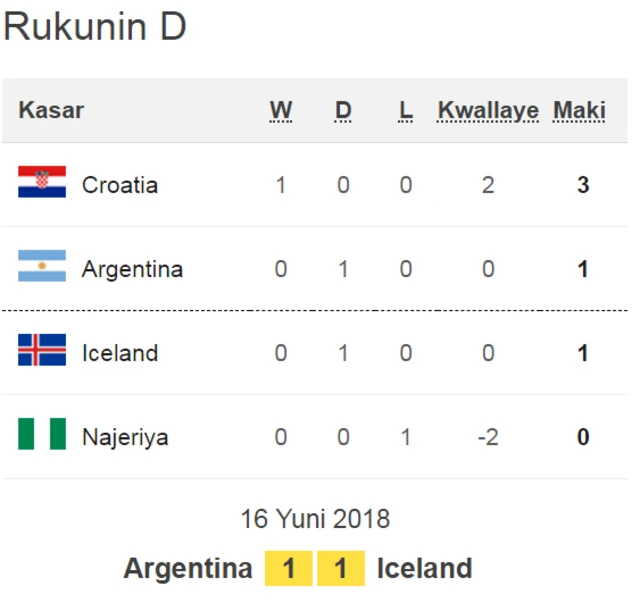The image size is (640, 603).
Task: Click the D column header
Action: 343,110
